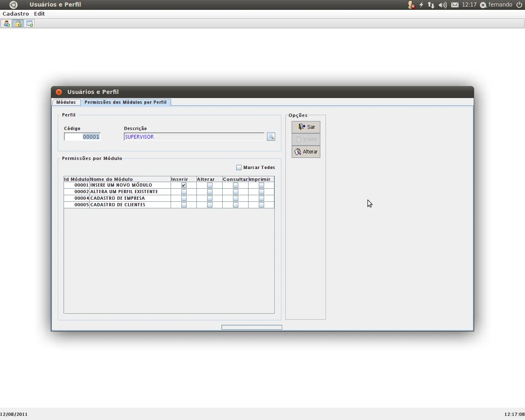Open the Cadastro menu
Image resolution: width=525 pixels, height=420 pixels.
pos(16,14)
